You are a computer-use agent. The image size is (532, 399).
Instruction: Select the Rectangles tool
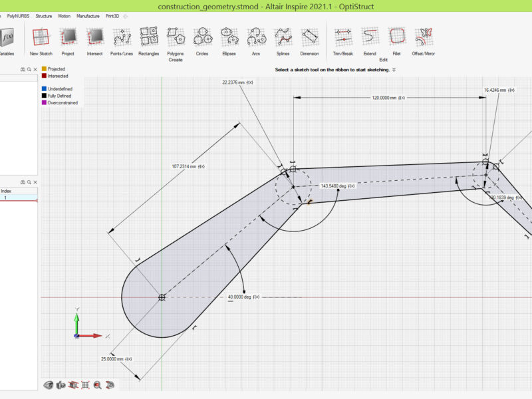point(148,42)
